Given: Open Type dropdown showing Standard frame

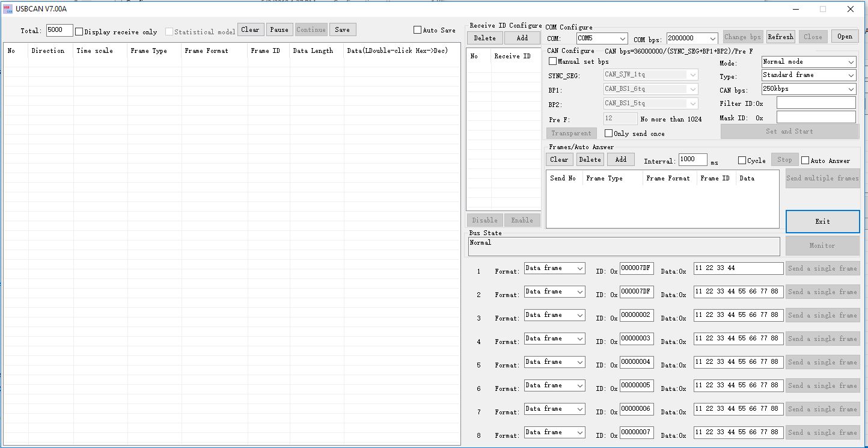Looking at the screenshot, I should coord(808,75).
